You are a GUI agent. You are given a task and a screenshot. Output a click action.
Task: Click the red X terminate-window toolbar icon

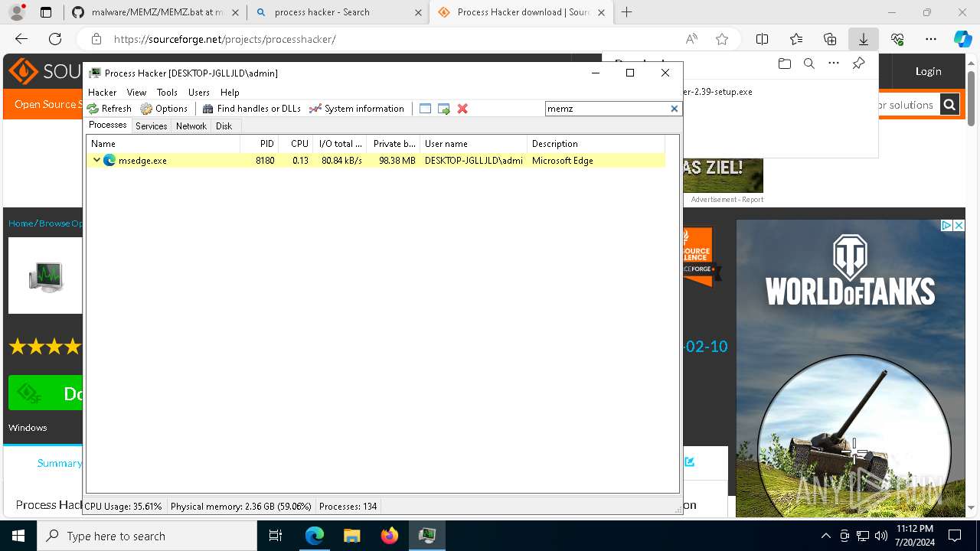coord(462,109)
